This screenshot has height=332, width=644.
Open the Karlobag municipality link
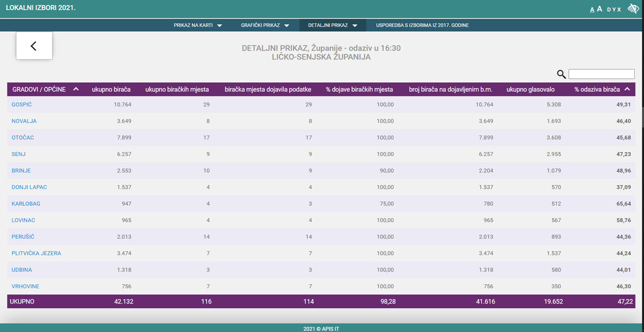coord(26,204)
